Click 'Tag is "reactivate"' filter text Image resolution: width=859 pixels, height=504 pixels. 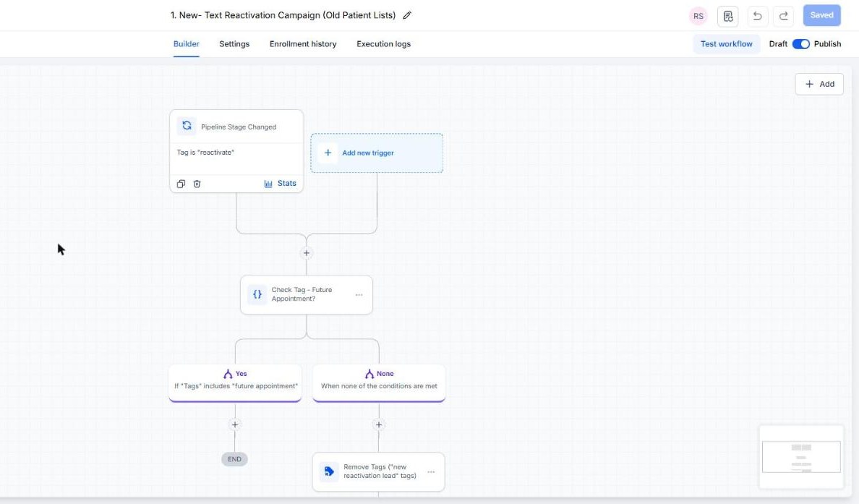(205, 153)
